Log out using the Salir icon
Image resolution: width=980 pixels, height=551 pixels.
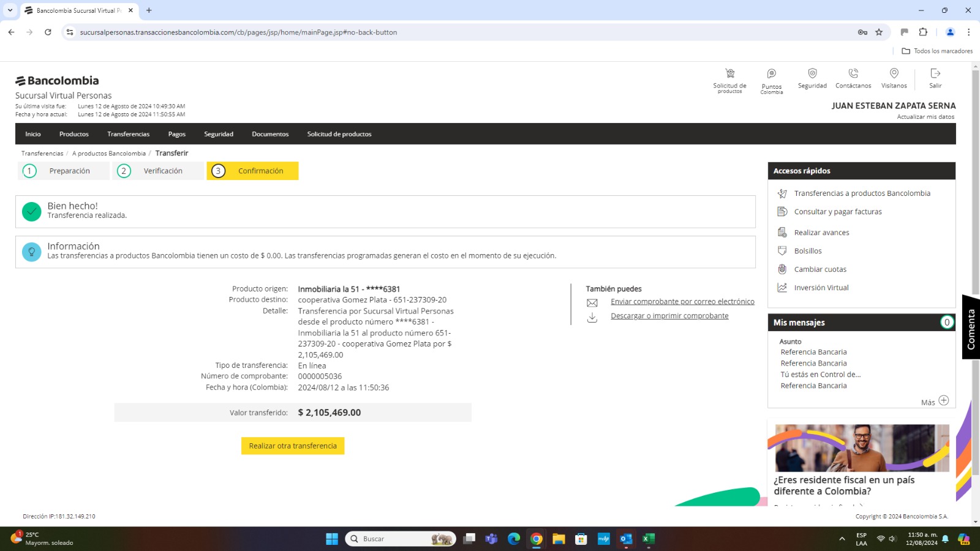pos(935,73)
